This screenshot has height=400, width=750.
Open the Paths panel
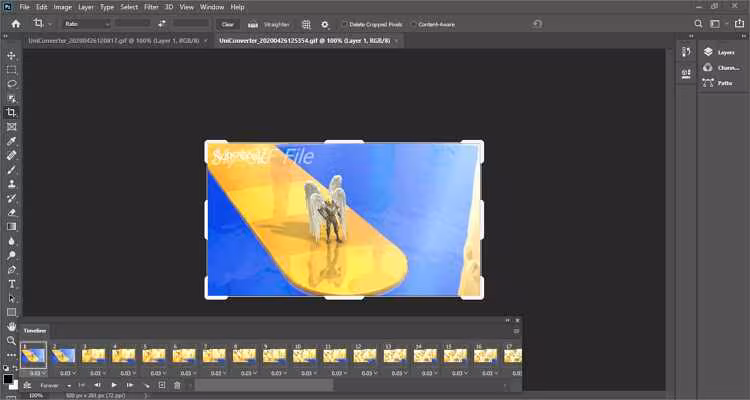coord(718,83)
